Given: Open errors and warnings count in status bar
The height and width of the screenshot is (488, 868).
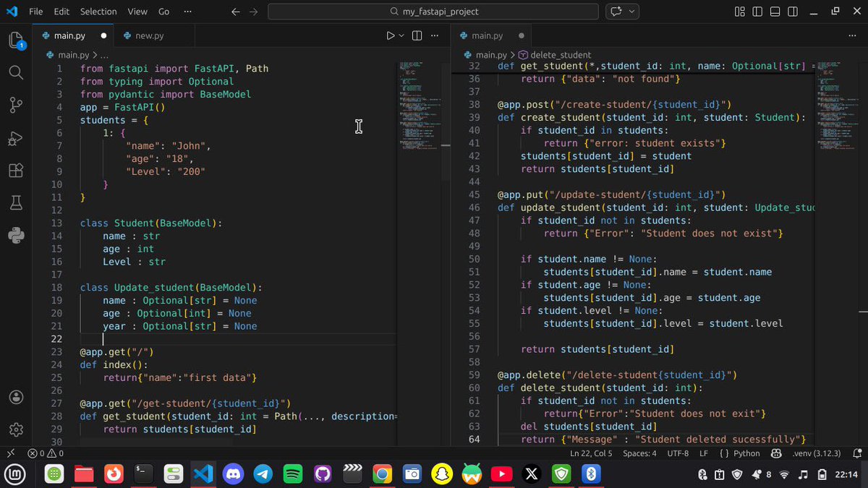Looking at the screenshot, I should coord(46,453).
